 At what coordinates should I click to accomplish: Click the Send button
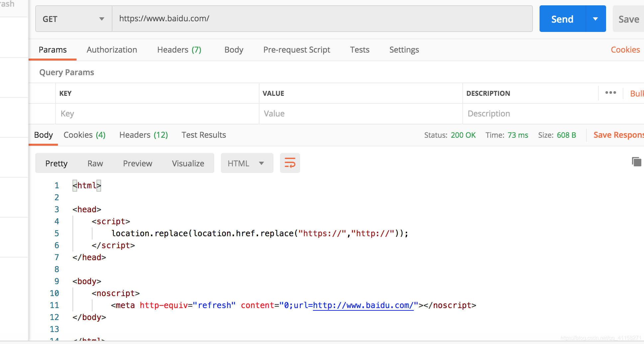[x=562, y=19]
